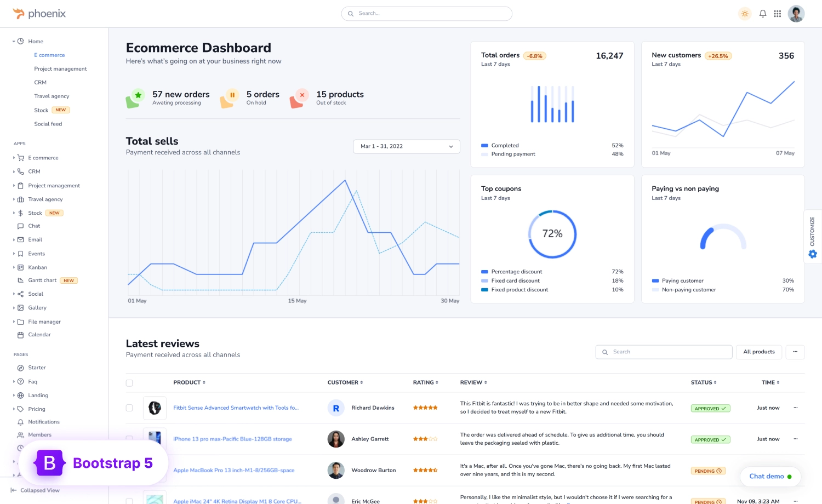Click the Chat icon in sidebar

coord(20,226)
